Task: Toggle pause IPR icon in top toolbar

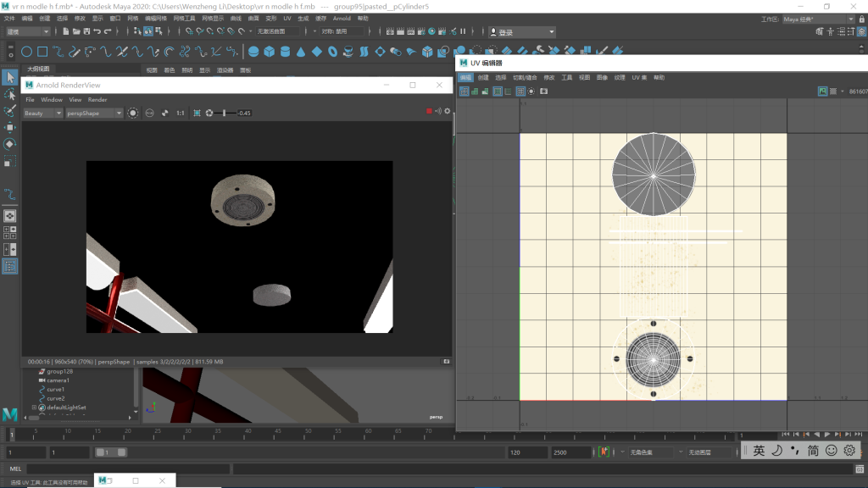Action: pos(463,31)
